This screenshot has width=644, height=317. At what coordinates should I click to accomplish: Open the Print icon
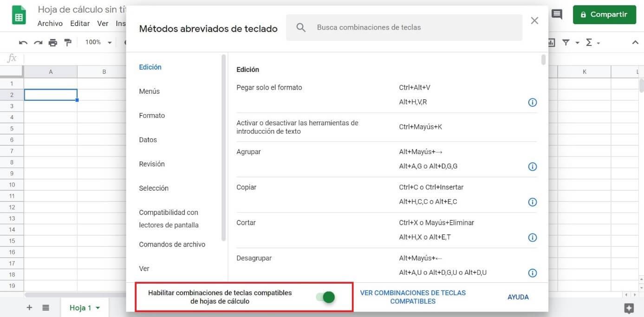(53, 42)
